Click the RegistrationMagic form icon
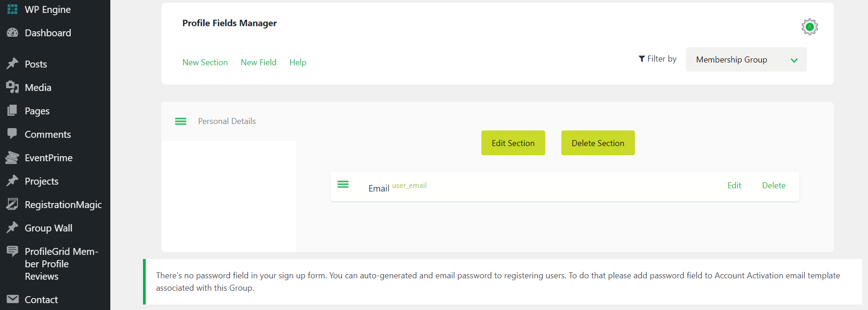 tap(12, 204)
